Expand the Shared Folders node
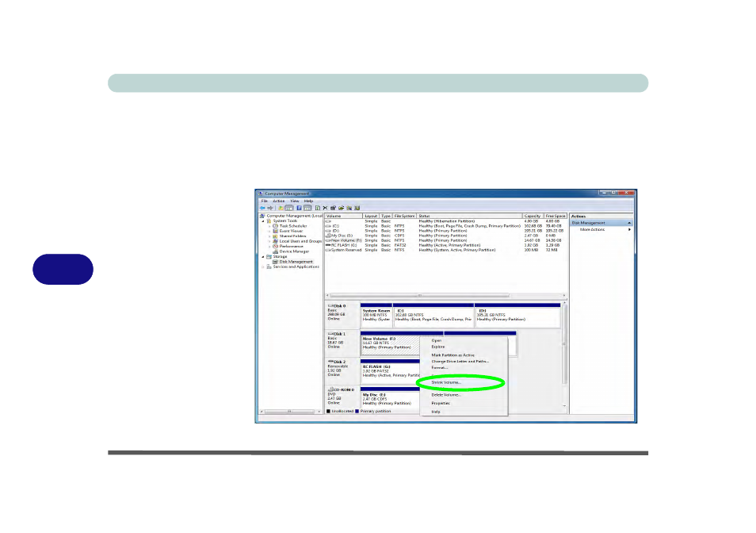 269,236
